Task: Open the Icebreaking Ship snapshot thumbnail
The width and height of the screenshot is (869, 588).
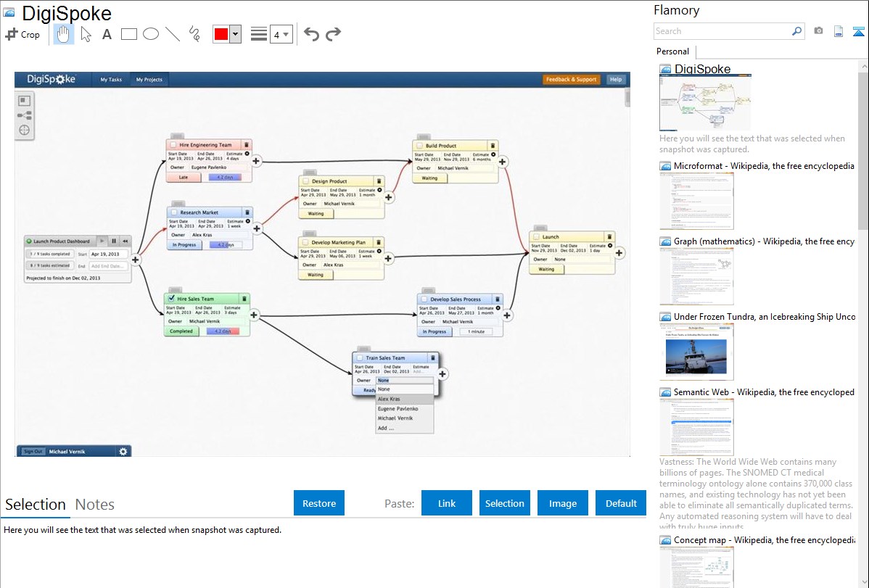Action: pyautogui.click(x=696, y=352)
